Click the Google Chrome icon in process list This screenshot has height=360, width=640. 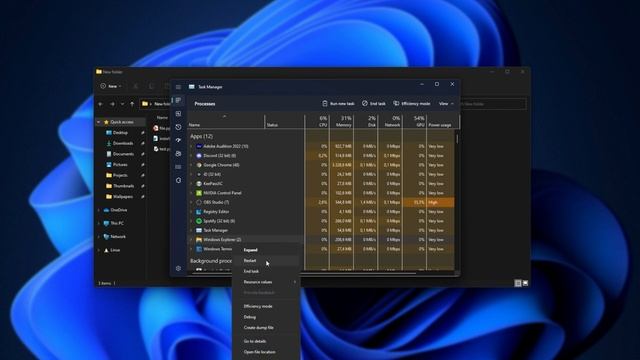click(x=199, y=165)
